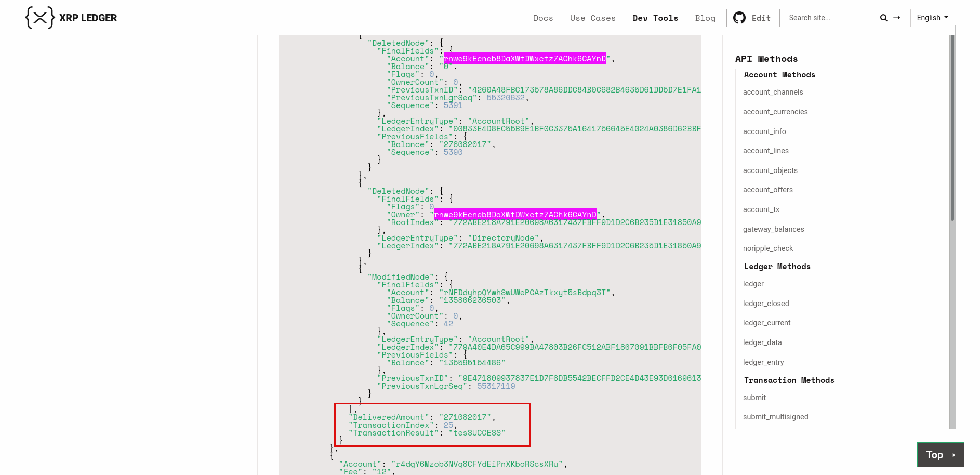Open the account_objects method
980x475 pixels.
point(770,170)
